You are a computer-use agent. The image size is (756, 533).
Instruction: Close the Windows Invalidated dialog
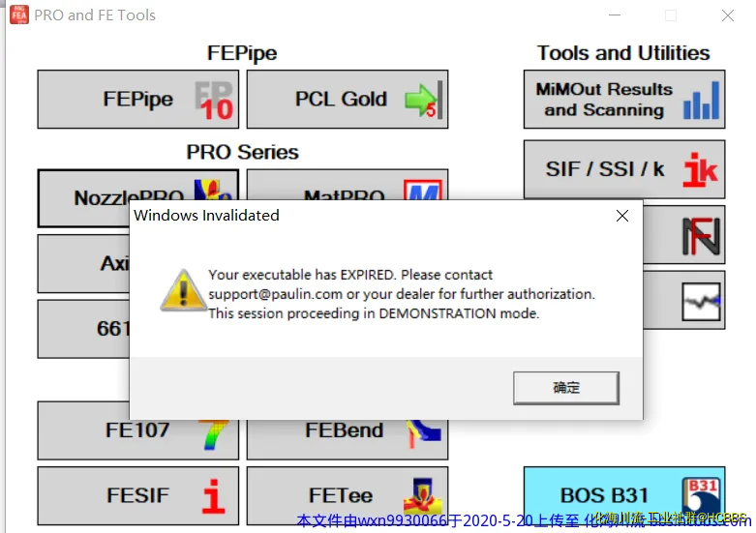[x=622, y=217]
